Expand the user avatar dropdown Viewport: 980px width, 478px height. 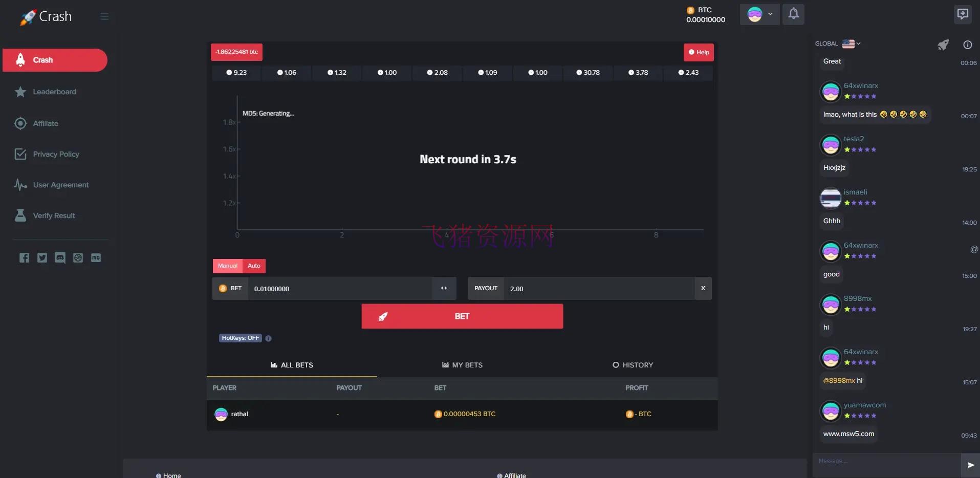(759, 14)
